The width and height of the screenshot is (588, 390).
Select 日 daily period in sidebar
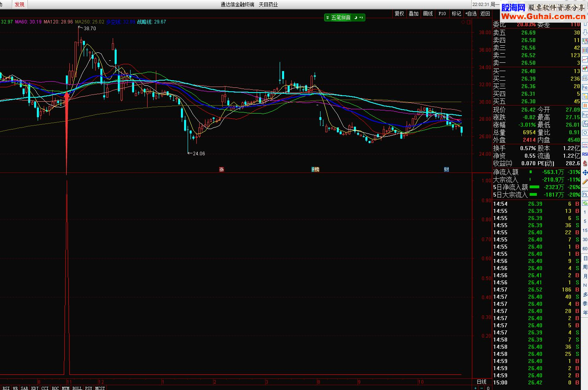coord(585,258)
